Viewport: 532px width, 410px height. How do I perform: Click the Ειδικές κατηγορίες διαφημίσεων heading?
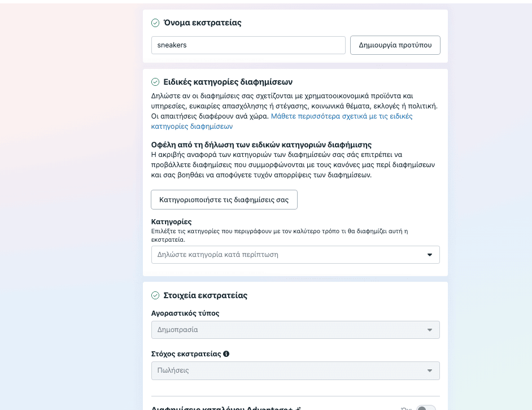point(228,82)
